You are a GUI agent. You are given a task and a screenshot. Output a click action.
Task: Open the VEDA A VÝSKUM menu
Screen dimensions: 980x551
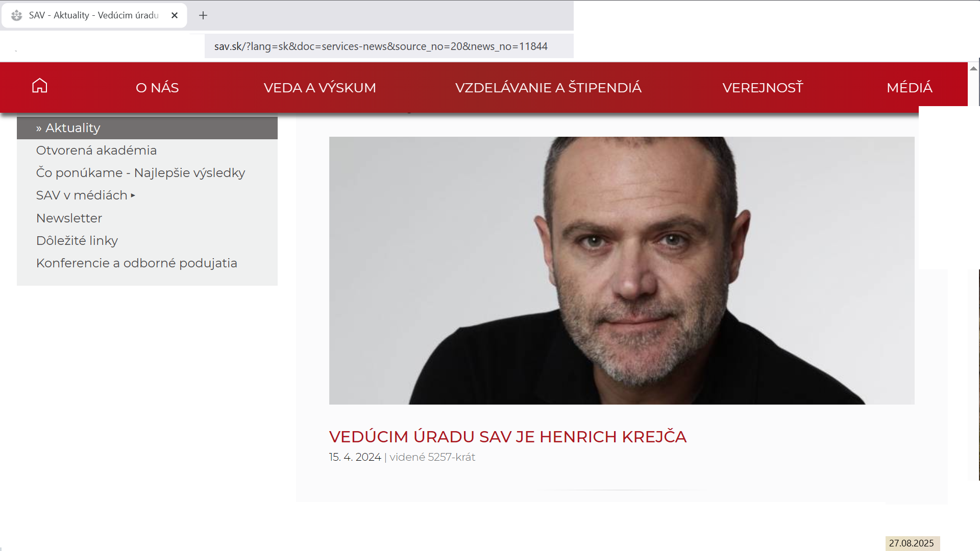pyautogui.click(x=320, y=88)
